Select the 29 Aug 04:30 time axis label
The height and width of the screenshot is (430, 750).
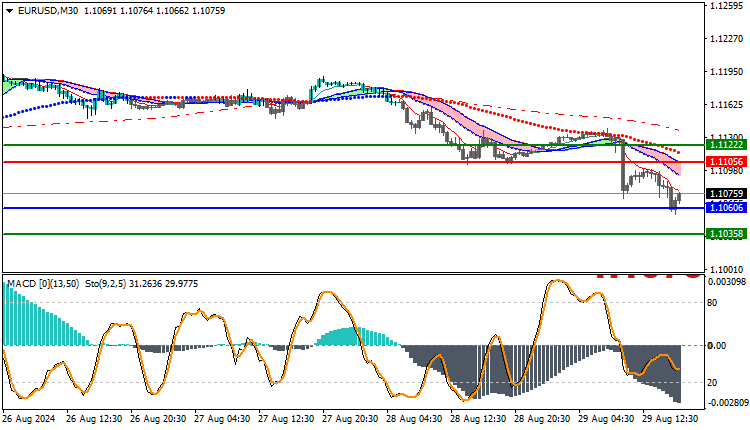coord(606,419)
